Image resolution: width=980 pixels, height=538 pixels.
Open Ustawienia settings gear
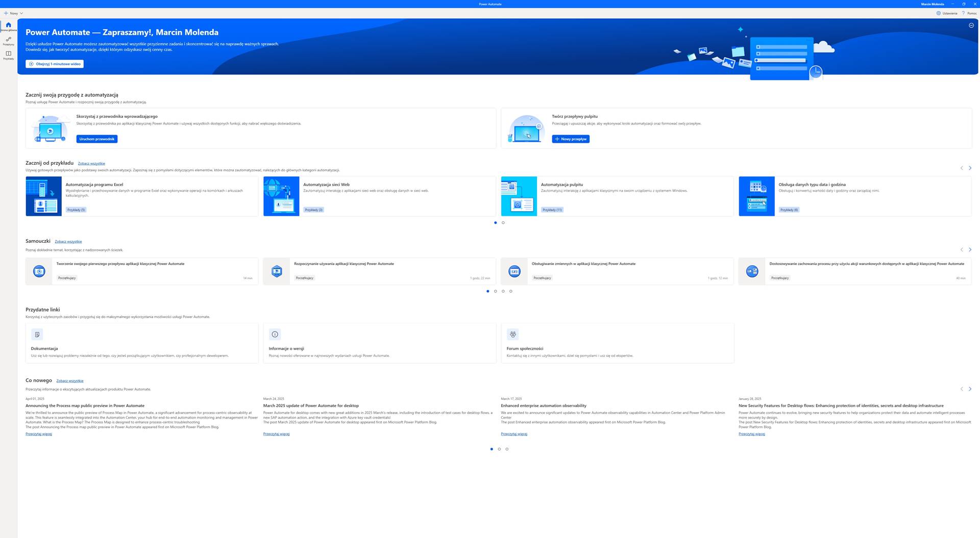click(x=938, y=13)
